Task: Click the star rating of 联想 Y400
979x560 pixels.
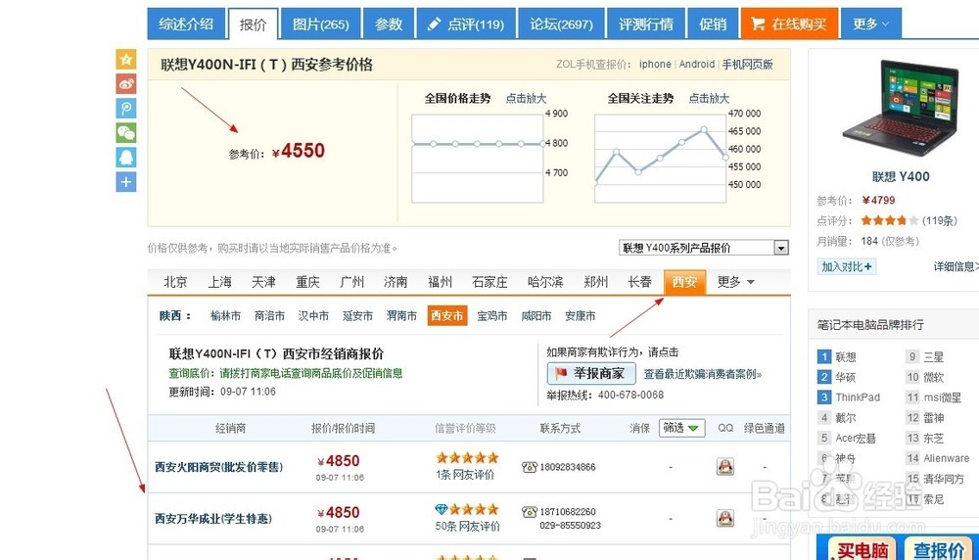Action: coord(890,220)
